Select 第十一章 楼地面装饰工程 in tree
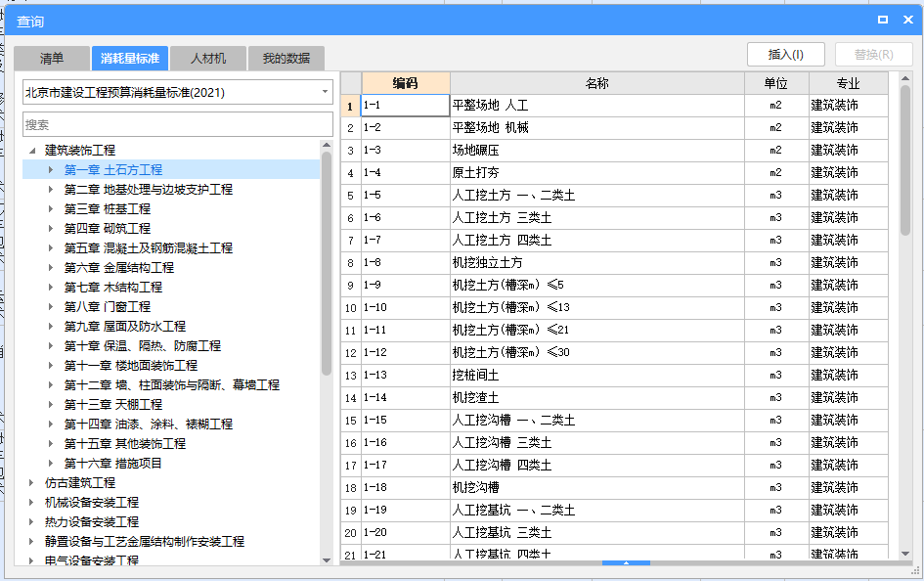The height and width of the screenshot is (581, 924). click(131, 366)
